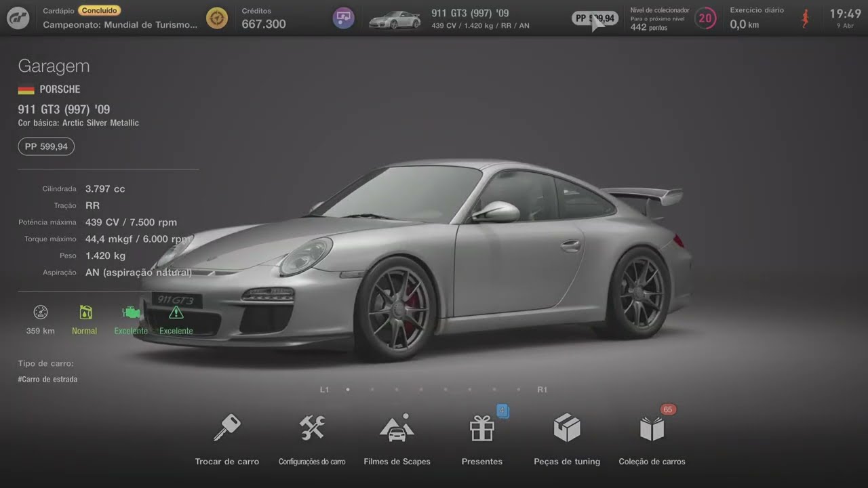This screenshot has height=488, width=868.
Task: Click the Garagem heading
Action: pos(54,66)
